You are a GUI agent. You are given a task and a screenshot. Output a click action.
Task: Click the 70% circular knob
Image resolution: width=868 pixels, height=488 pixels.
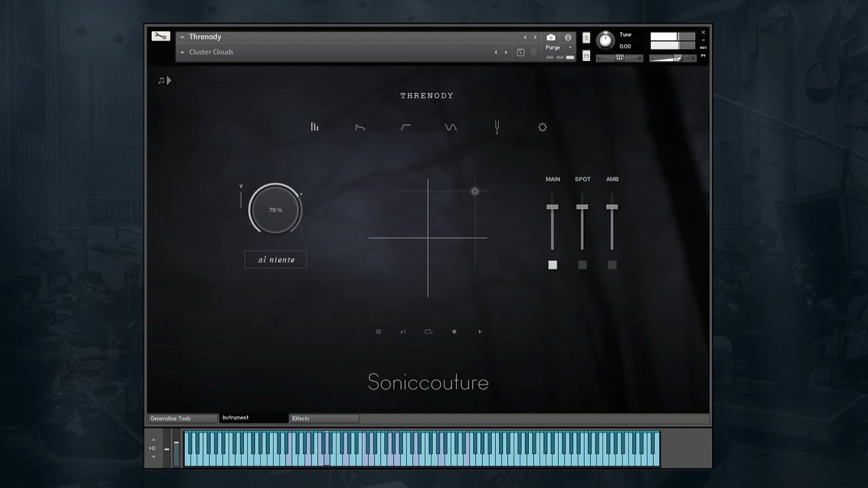(x=275, y=210)
